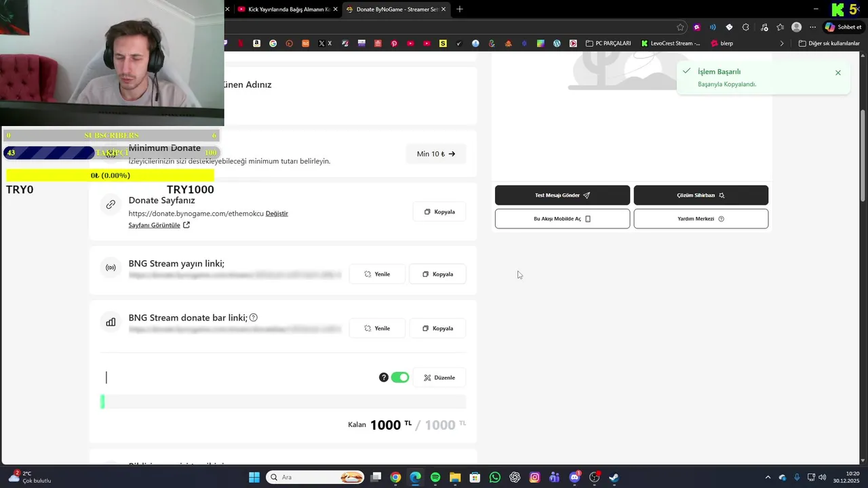Click the link chain icon beside Donate Sayfanız
Screen dimensions: 868x488
pos(111,204)
